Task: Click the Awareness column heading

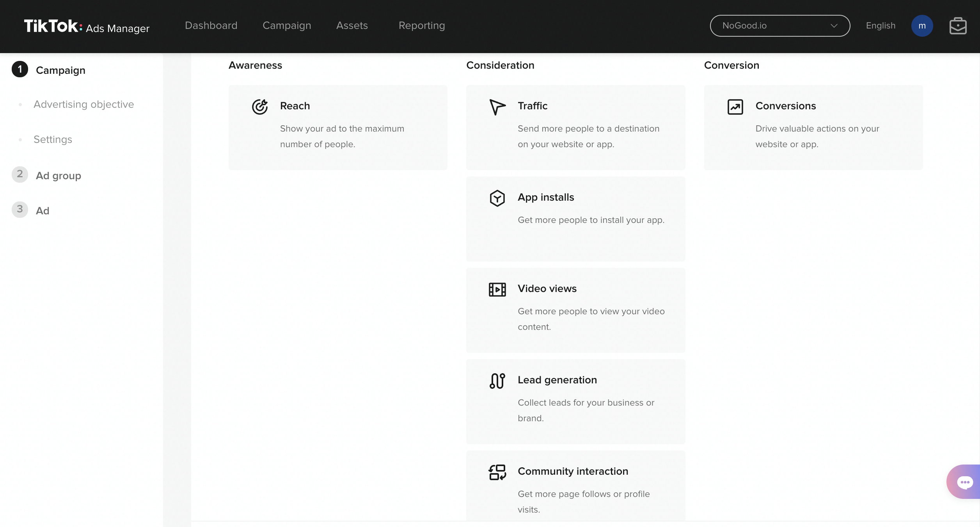Action: click(x=255, y=65)
